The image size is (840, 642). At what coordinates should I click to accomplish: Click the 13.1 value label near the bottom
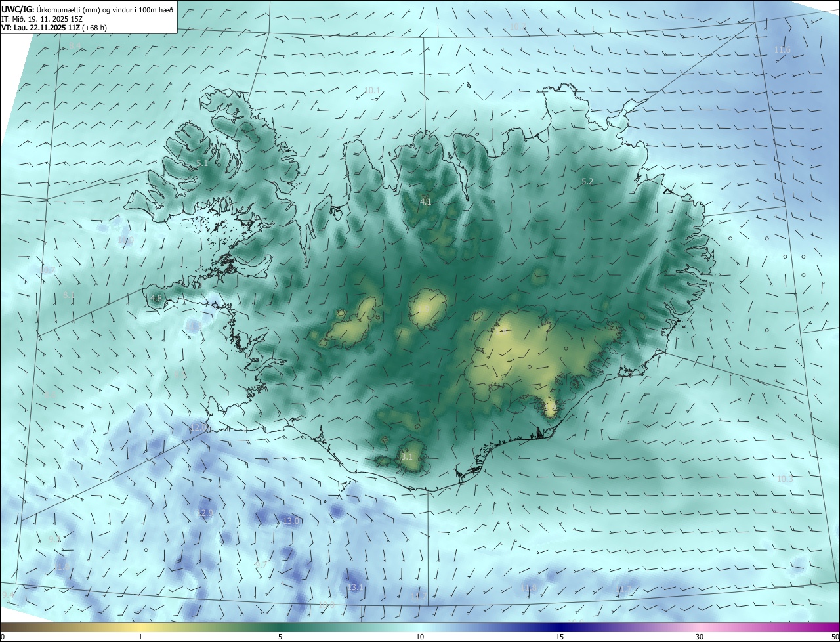point(355,588)
